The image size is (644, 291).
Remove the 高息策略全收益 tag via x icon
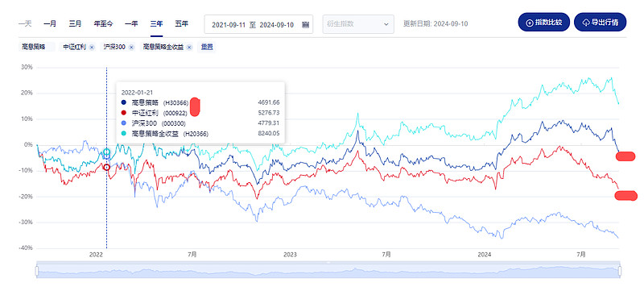point(189,48)
